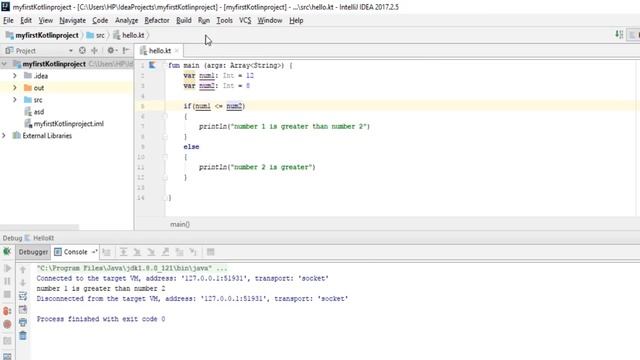Open the Edit menu
This screenshot has width=640, height=360.
coord(26,20)
